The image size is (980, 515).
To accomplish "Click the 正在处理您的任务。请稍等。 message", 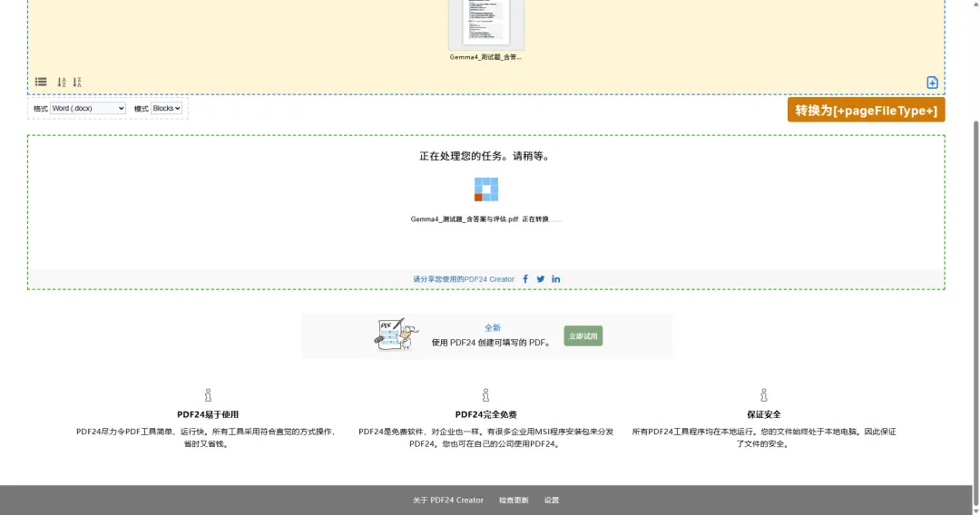I will coord(485,156).
